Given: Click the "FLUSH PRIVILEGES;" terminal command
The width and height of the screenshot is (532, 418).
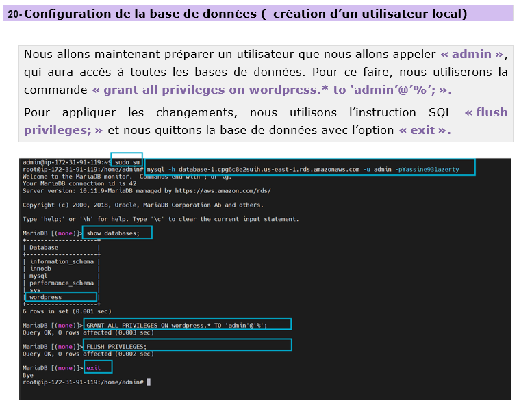Looking at the screenshot, I should [116, 346].
